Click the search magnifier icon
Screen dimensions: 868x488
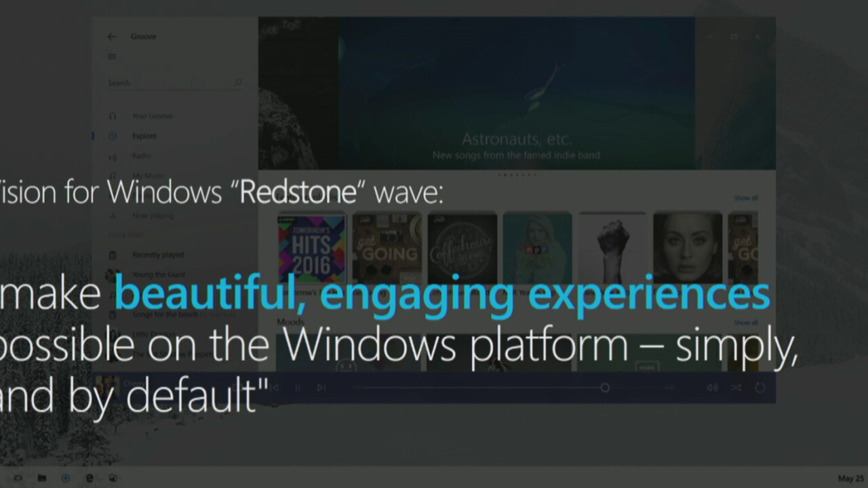click(238, 83)
